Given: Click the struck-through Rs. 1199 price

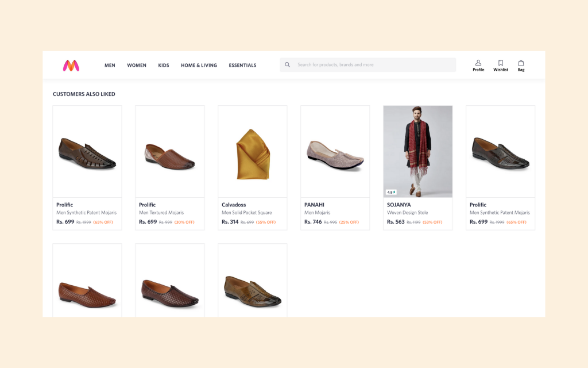Looking at the screenshot, I should tap(413, 223).
